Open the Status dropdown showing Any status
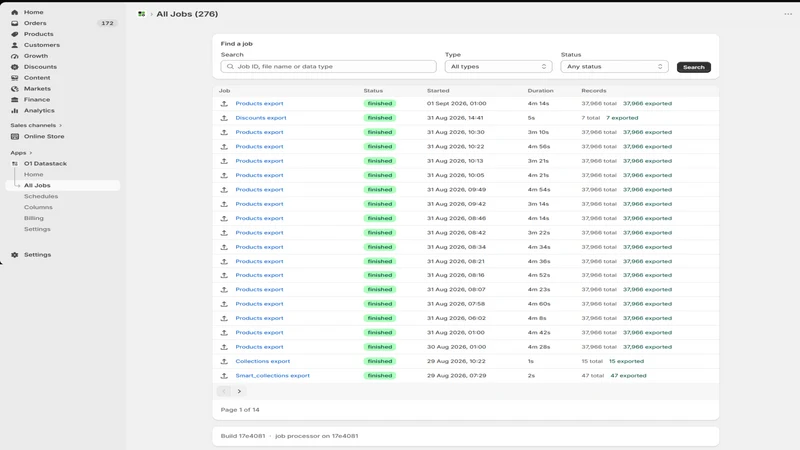This screenshot has height=450, width=800. click(x=614, y=67)
